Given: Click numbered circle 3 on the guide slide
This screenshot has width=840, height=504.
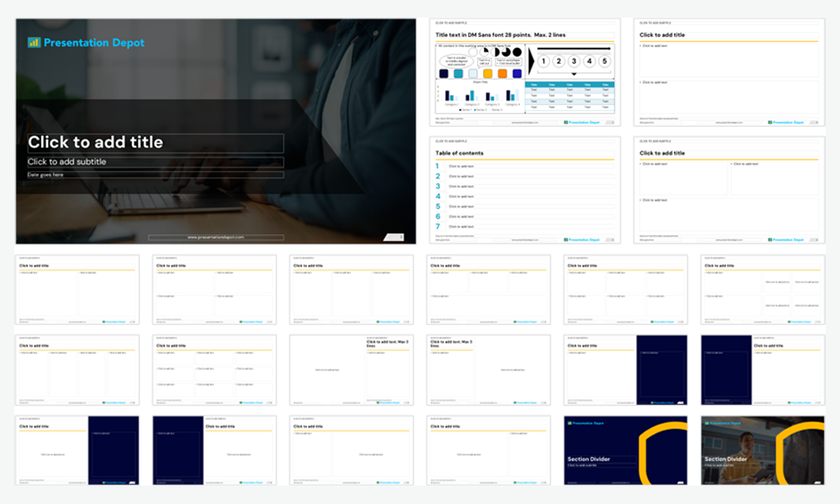Looking at the screenshot, I should click(574, 61).
